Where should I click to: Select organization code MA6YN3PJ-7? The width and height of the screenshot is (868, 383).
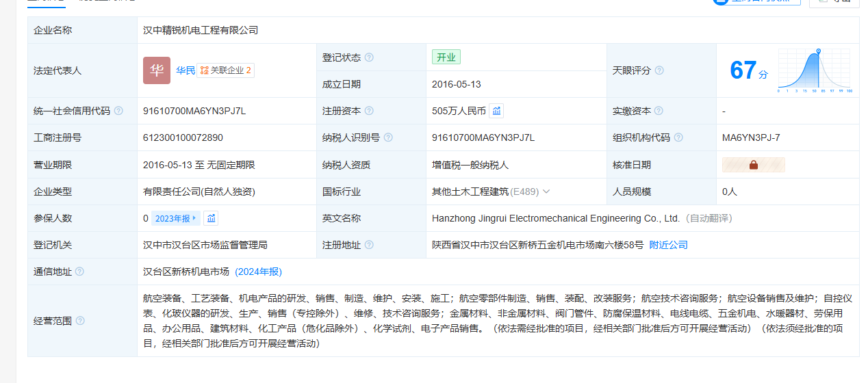[x=751, y=137]
